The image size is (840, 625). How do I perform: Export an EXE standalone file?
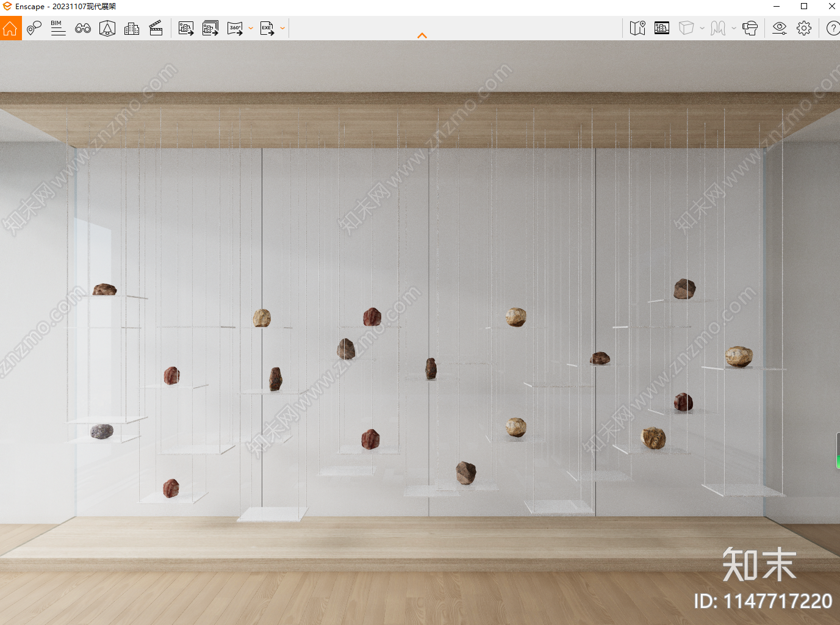click(267, 28)
